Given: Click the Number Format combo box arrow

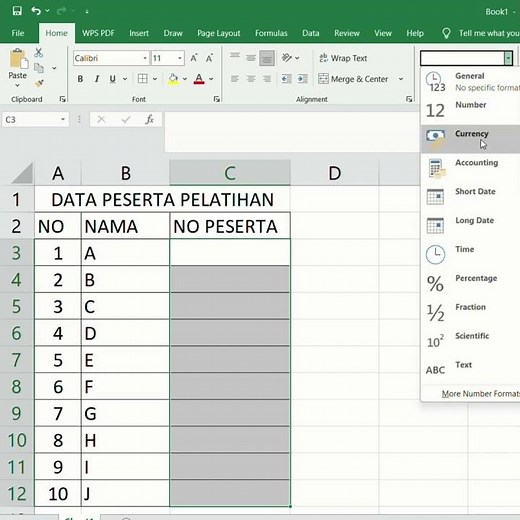Looking at the screenshot, I should coord(508,58).
